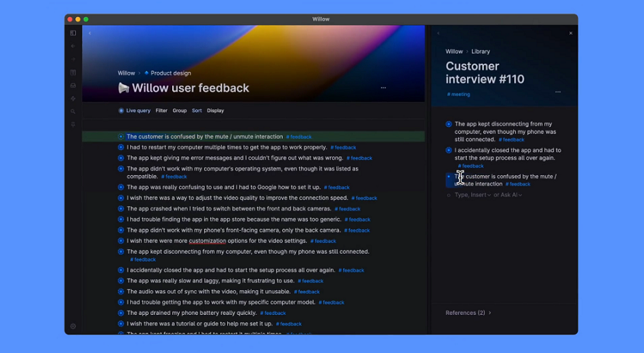
Task: Open the calendar icon in sidebar
Action: pos(73,73)
